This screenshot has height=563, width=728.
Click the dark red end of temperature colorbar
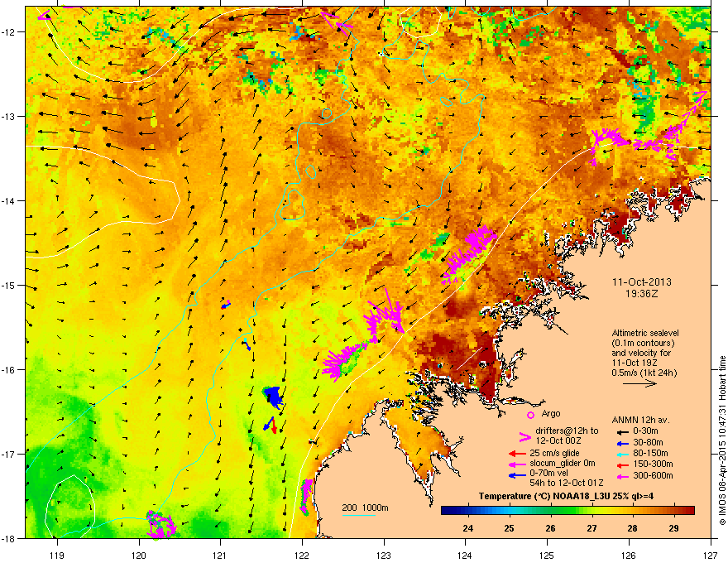pos(689,511)
